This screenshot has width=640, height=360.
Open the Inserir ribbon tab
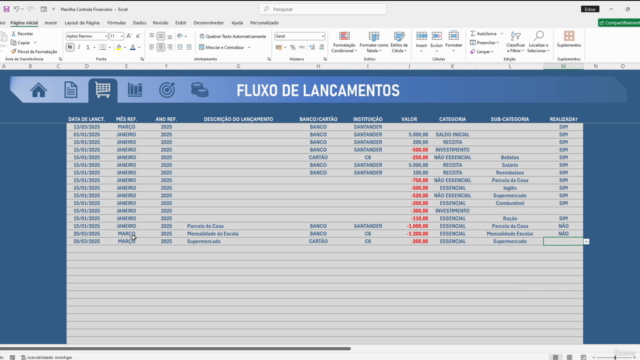[51, 23]
